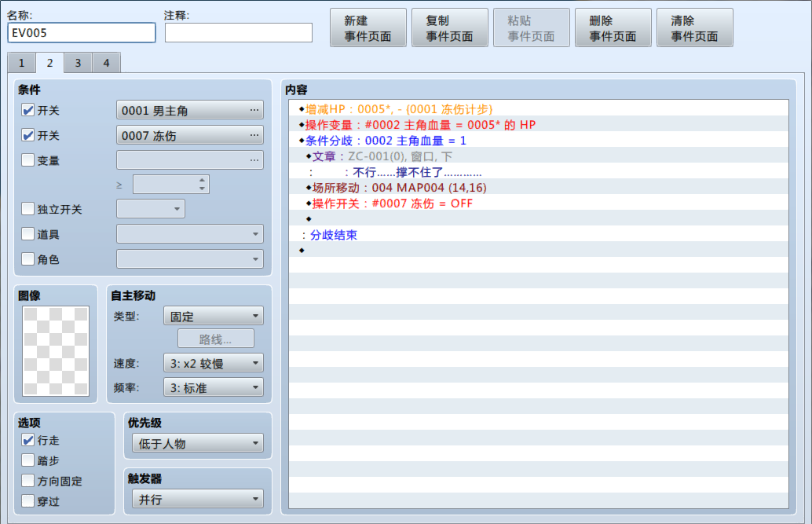This screenshot has width=812, height=524.
Task: Open the 类型 dropdown set to 固定
Action: 214,316
